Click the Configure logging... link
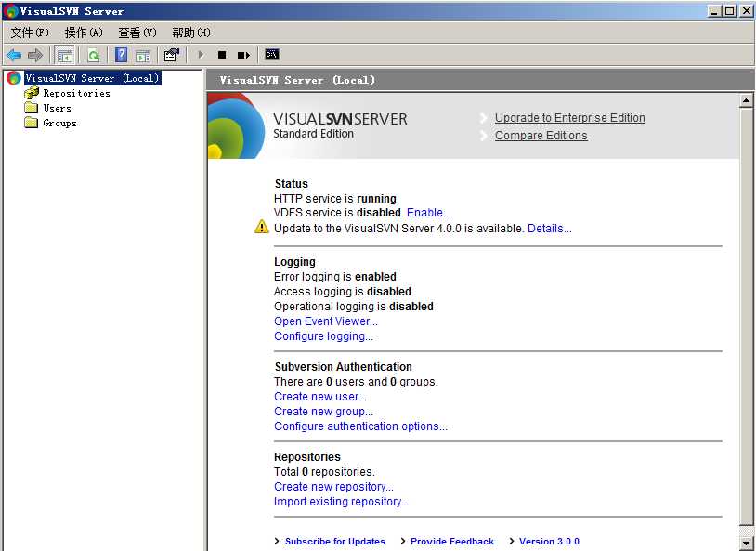Image resolution: width=756 pixels, height=551 pixels. 323,336
